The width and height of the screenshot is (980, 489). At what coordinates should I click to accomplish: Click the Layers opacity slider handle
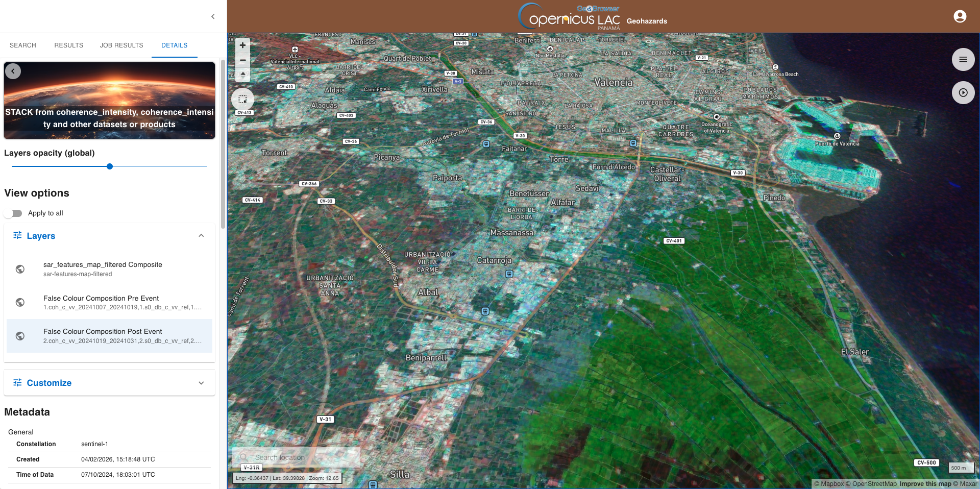point(110,166)
